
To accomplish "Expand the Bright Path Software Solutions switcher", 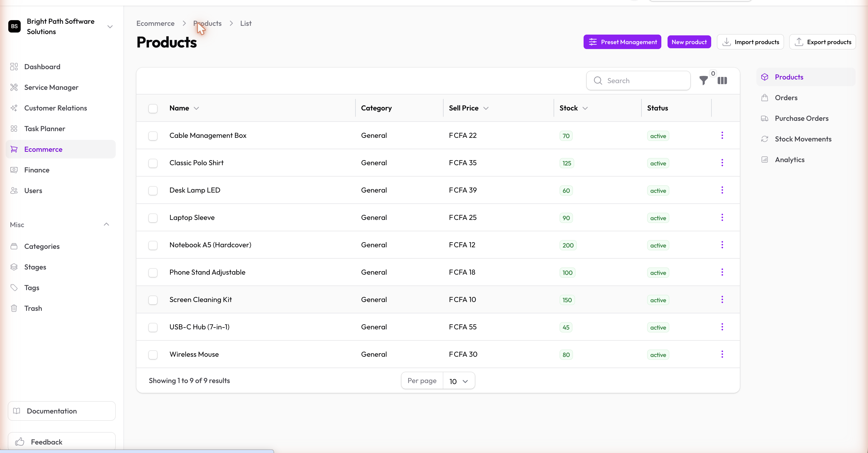I will [110, 27].
